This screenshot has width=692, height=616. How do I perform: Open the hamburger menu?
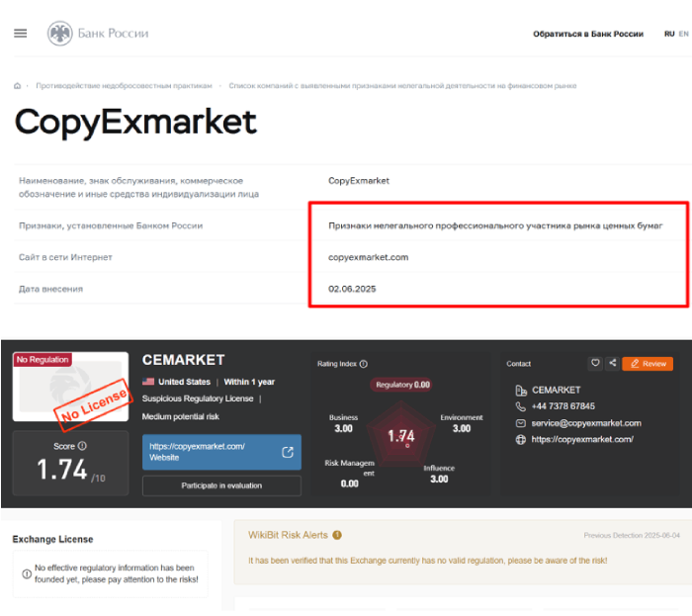click(x=21, y=33)
